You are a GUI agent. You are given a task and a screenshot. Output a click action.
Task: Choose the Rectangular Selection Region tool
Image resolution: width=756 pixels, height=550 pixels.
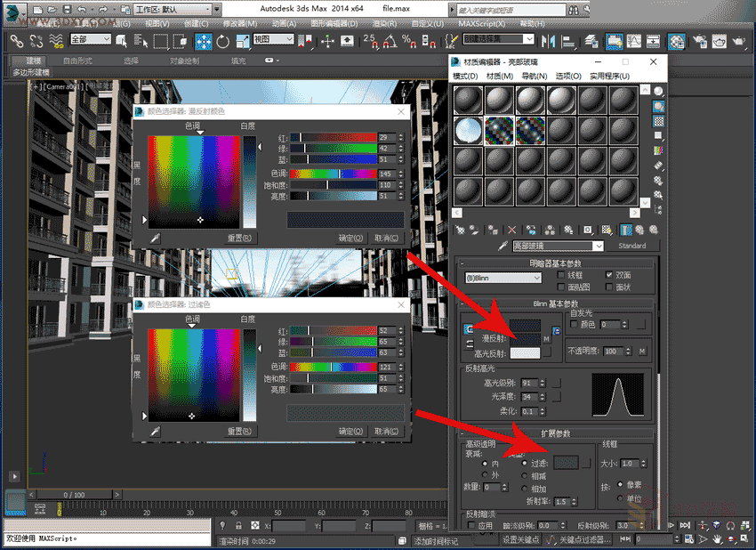(x=161, y=42)
